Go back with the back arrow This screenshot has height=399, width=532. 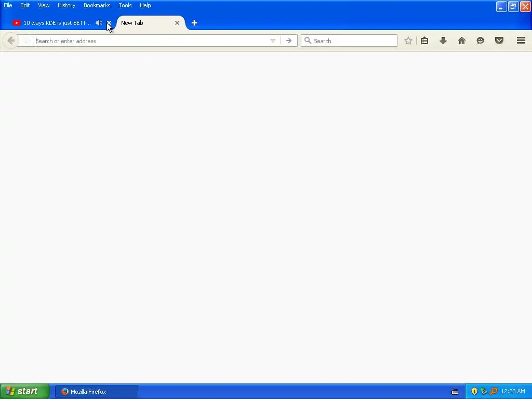tap(11, 41)
